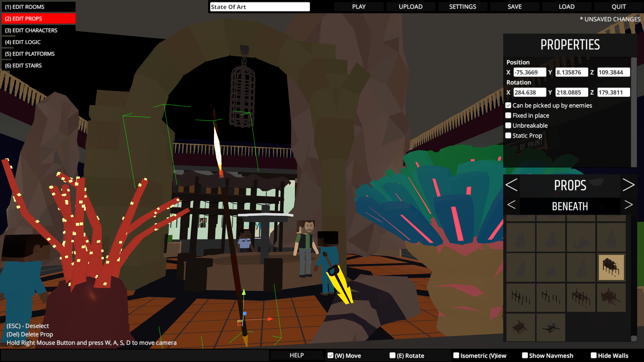
Task: Pick the broken wheelless cart thumbnail
Action: click(521, 327)
